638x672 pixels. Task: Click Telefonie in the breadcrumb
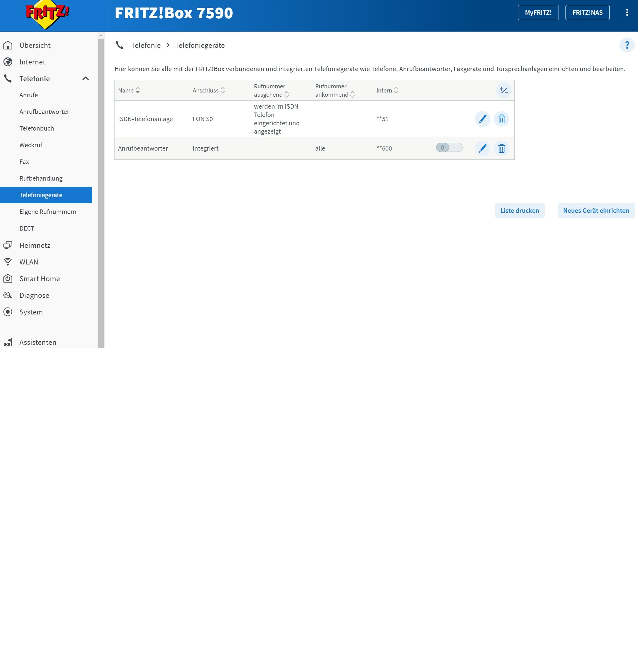click(146, 45)
